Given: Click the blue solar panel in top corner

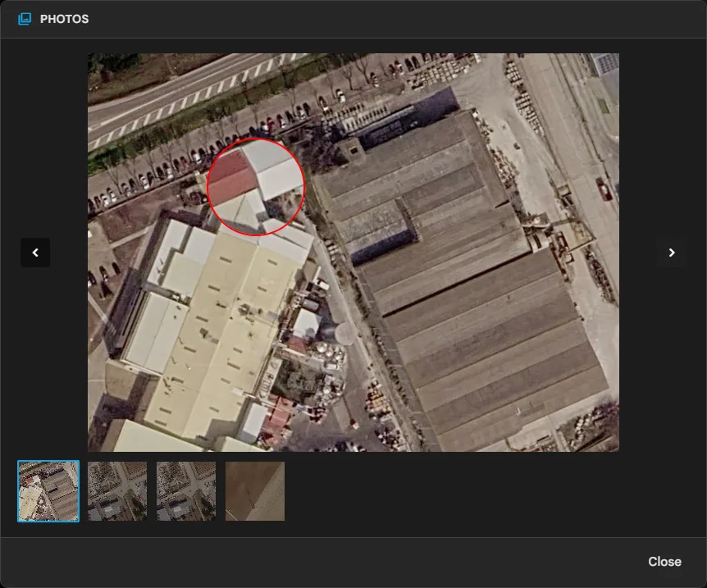Looking at the screenshot, I should 604,63.
